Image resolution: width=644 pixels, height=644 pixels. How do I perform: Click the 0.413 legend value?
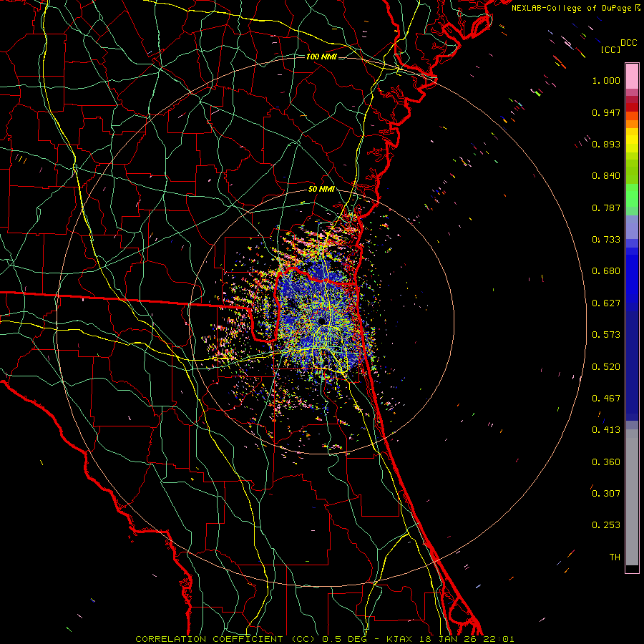pyautogui.click(x=606, y=430)
